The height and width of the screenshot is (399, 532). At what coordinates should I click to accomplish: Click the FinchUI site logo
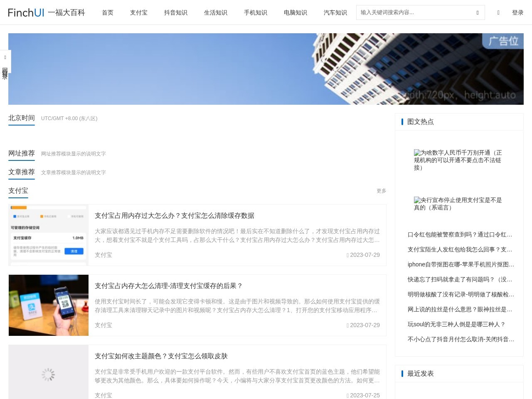(26, 12)
